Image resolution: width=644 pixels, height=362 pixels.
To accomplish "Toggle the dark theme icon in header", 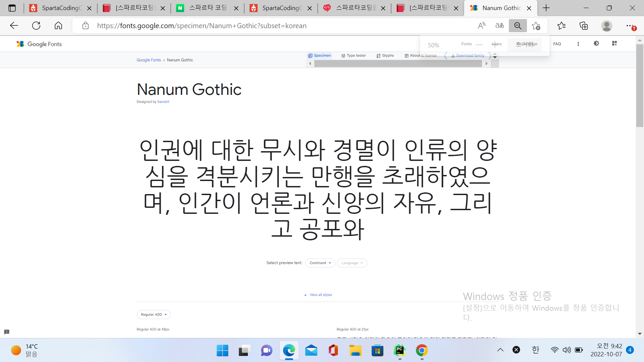I will click(596, 44).
